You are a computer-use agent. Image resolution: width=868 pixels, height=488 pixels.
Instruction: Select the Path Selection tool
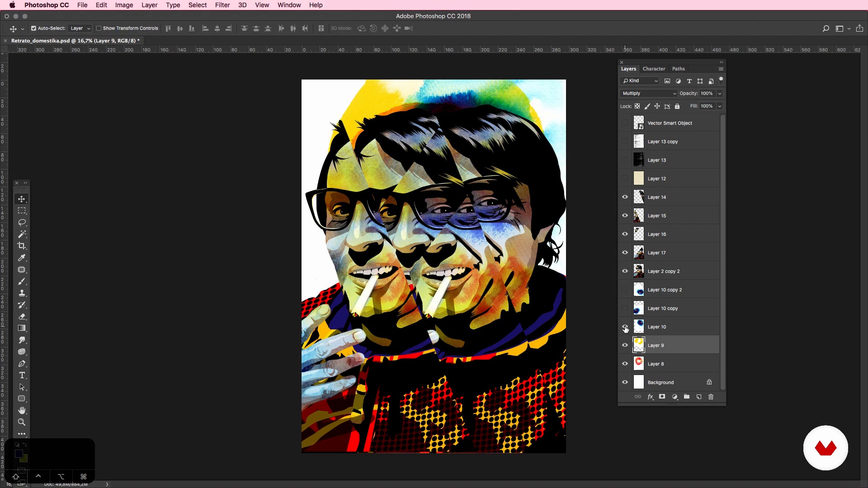(x=22, y=387)
